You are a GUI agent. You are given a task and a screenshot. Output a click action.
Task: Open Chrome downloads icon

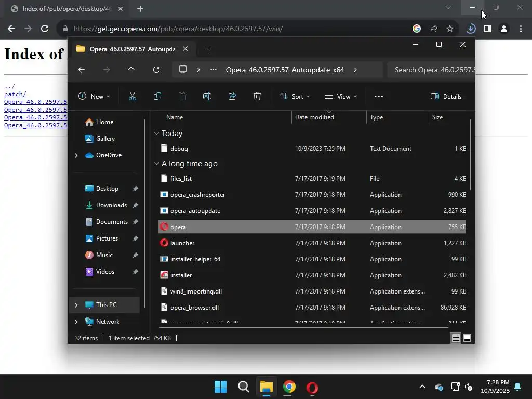coord(471,29)
